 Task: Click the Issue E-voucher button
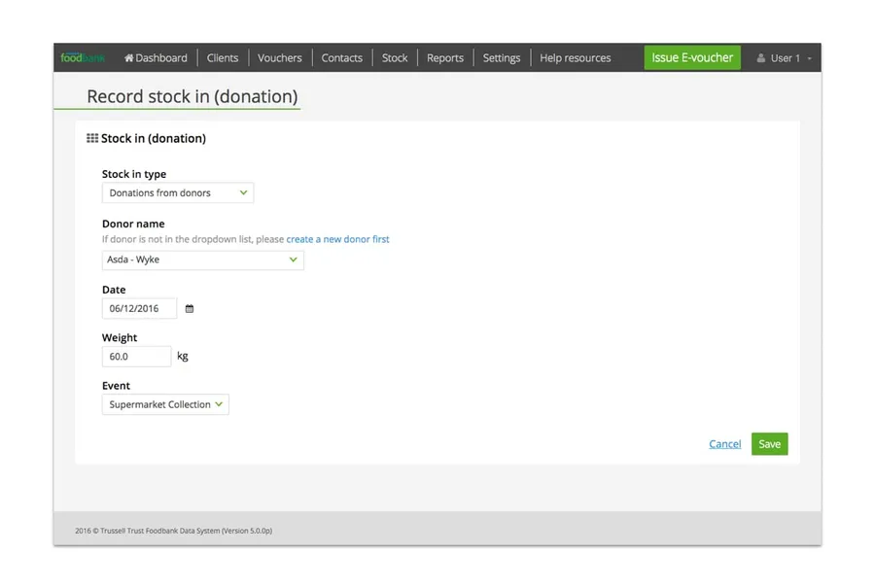pos(691,57)
